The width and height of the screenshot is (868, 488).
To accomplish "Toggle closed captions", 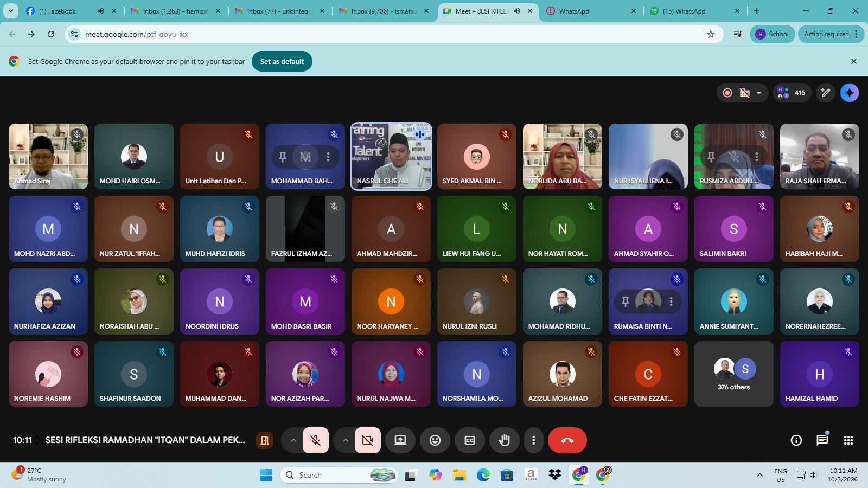I will point(470,440).
